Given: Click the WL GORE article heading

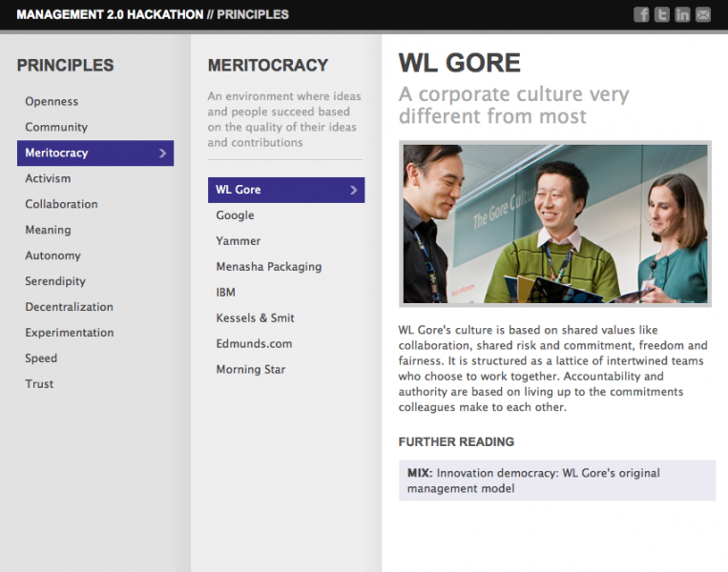Looking at the screenshot, I should [x=460, y=63].
